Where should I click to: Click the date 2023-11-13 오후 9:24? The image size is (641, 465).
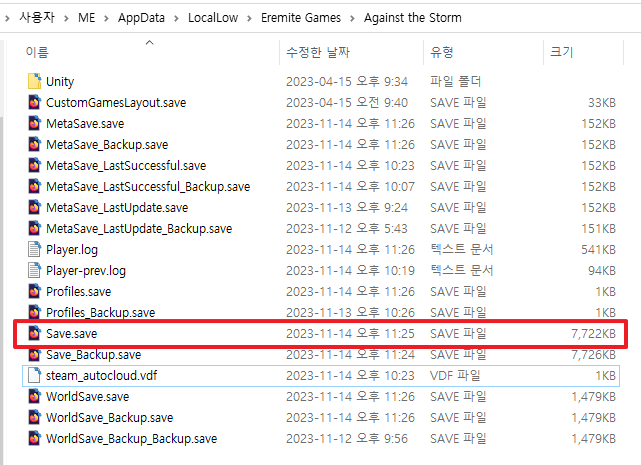click(x=347, y=208)
